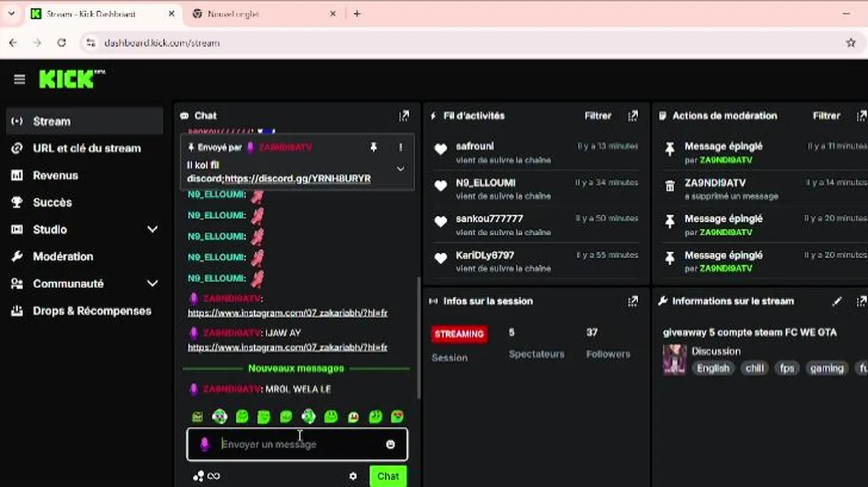
Task: Close the Nouvel onglet tab
Action: point(333,14)
